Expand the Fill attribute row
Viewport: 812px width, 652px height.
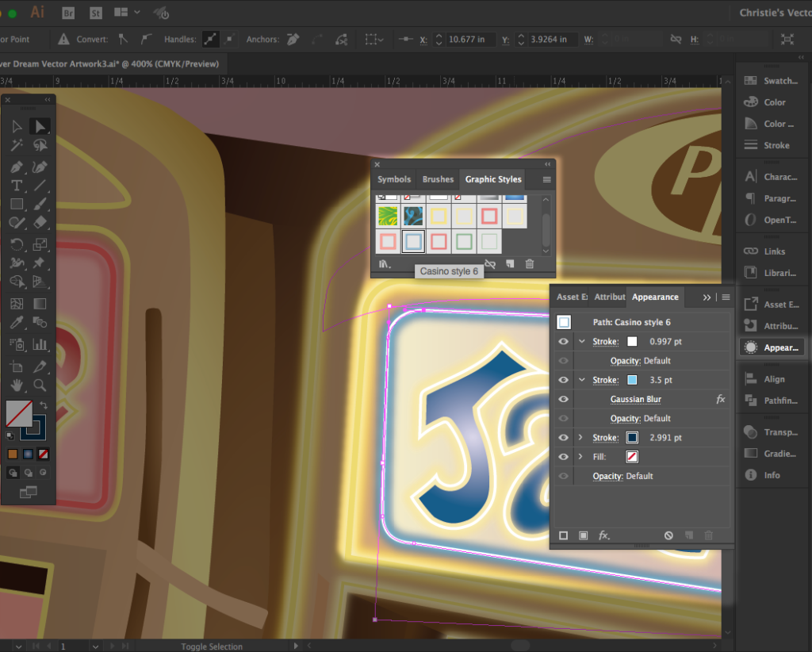tap(582, 457)
